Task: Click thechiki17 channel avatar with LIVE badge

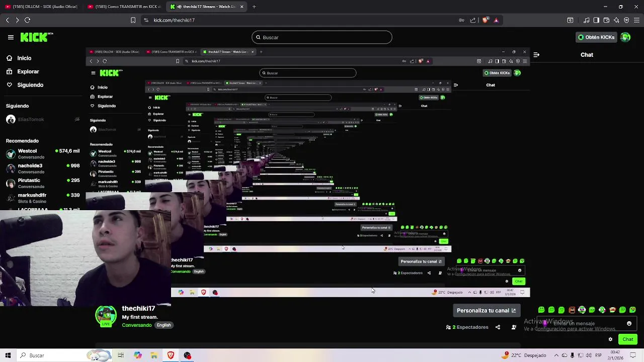Action: click(x=106, y=316)
